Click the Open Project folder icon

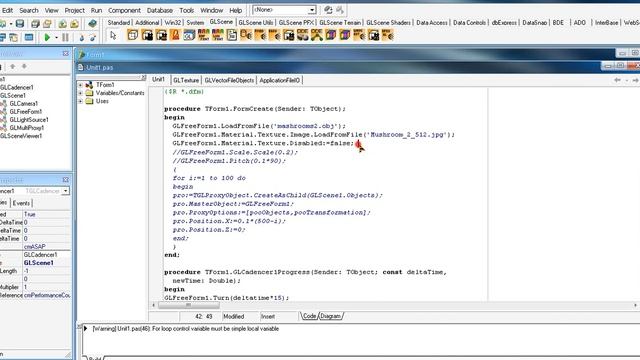[47, 24]
